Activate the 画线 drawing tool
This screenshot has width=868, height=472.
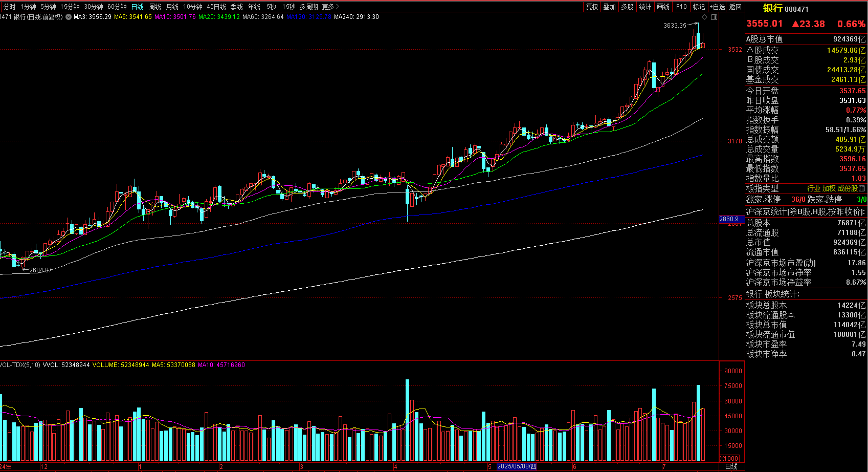point(663,7)
